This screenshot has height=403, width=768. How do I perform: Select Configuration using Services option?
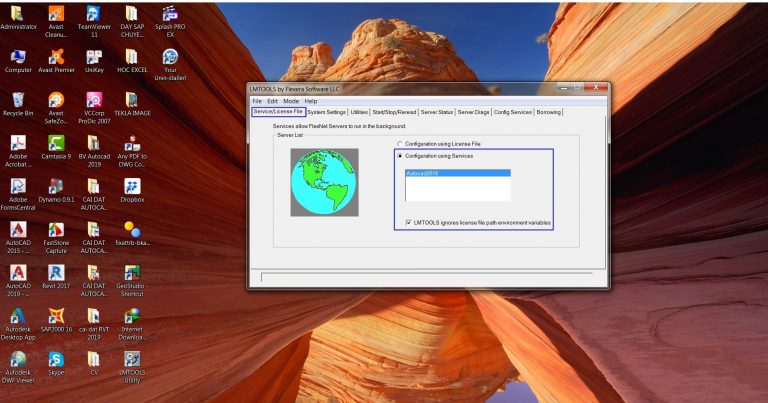434,156
